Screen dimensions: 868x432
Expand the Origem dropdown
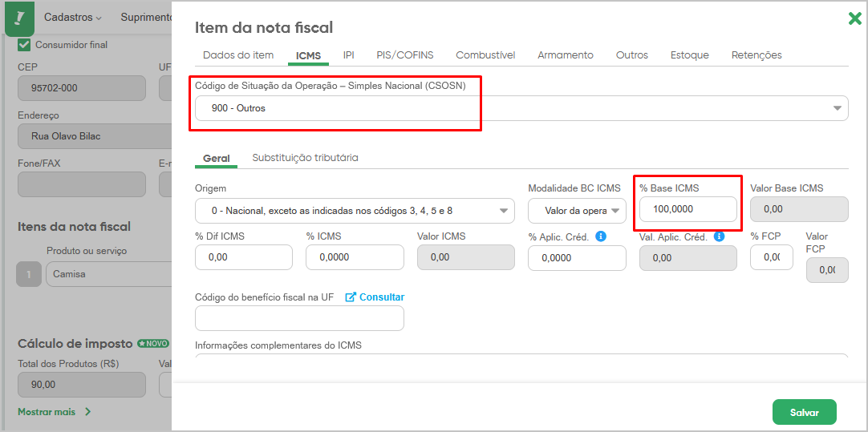click(x=355, y=211)
